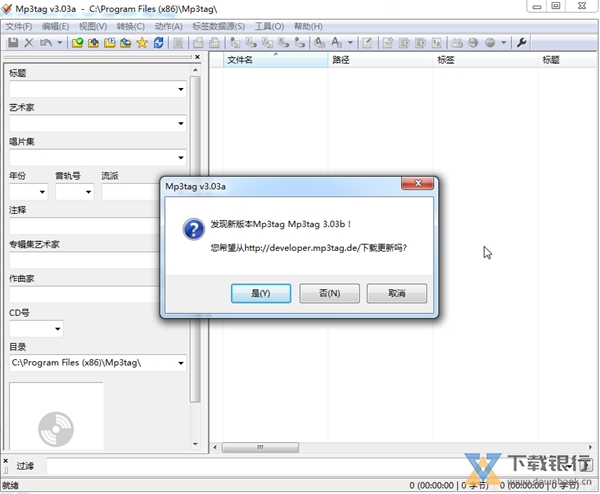The width and height of the screenshot is (600, 494).
Task: Expand the 年份 dropdown
Action: coord(42,192)
